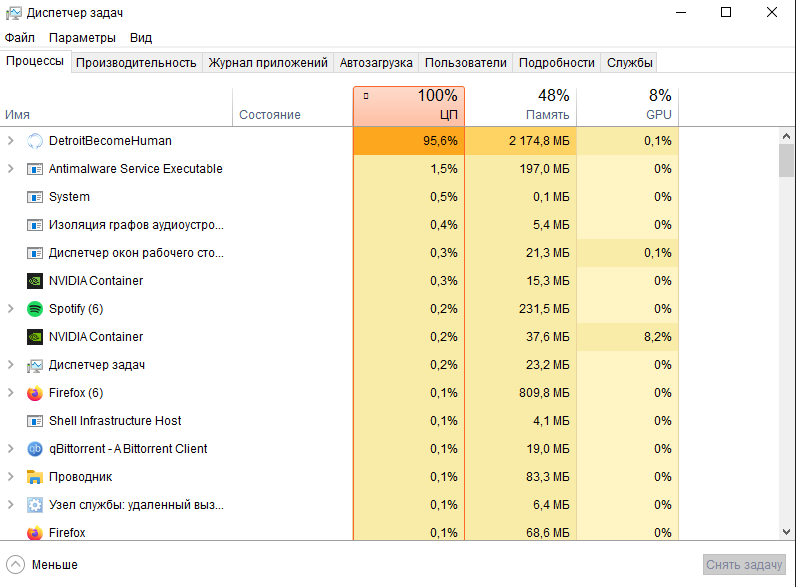Screen dimensions: 796x587
Task: Open the Вид menu
Action: point(141,38)
